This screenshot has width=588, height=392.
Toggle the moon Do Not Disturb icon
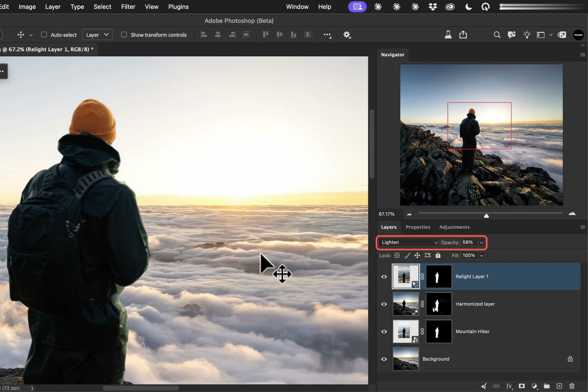468,7
